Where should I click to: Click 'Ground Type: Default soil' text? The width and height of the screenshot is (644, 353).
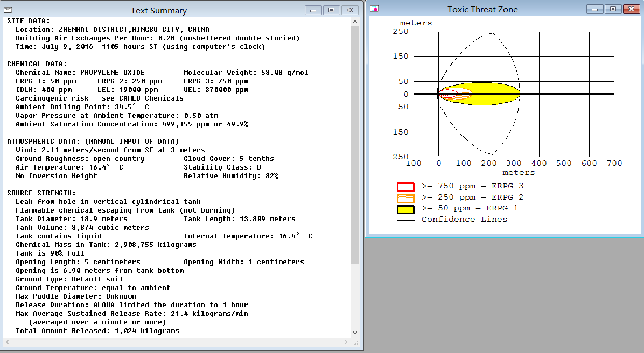69,279
